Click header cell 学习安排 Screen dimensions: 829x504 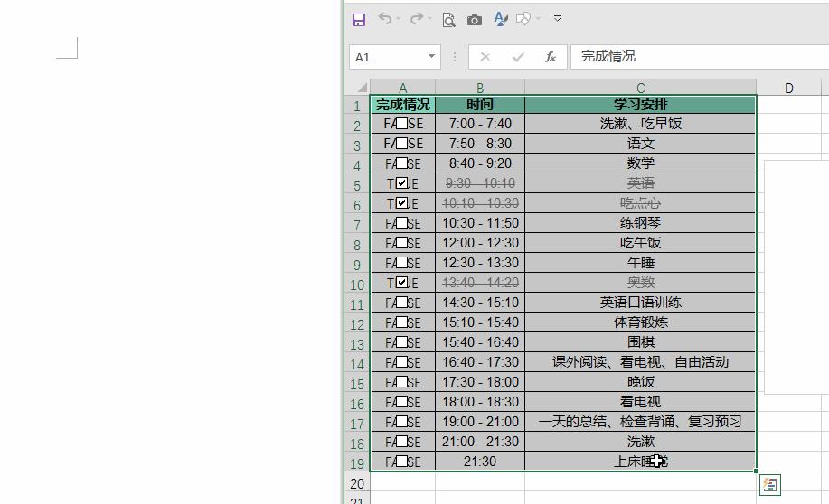click(640, 105)
